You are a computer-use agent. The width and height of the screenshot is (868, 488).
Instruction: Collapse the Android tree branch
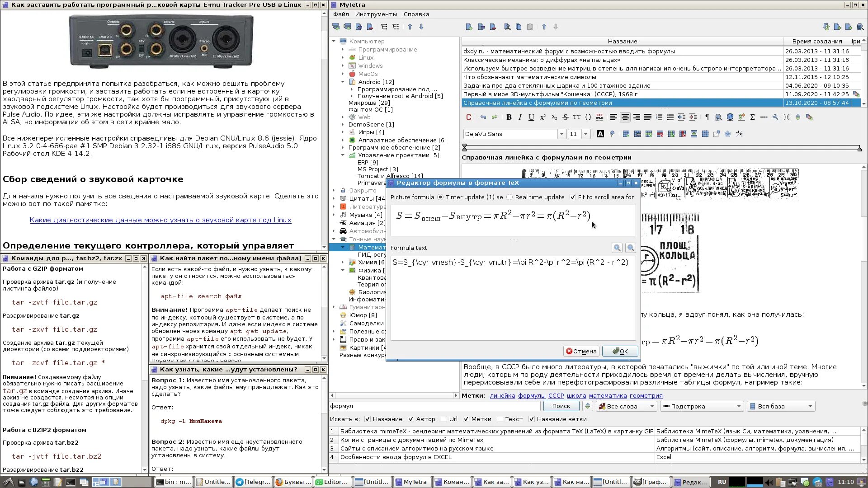click(x=343, y=82)
